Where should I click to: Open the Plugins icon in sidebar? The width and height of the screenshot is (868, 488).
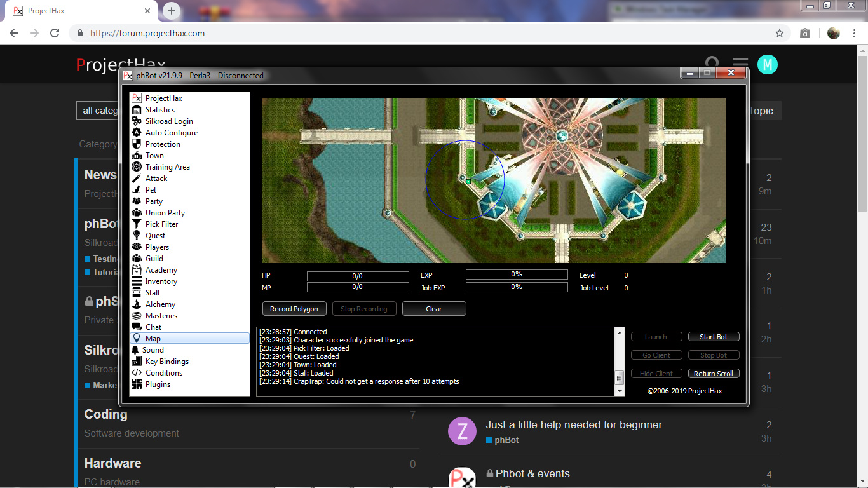click(x=136, y=384)
